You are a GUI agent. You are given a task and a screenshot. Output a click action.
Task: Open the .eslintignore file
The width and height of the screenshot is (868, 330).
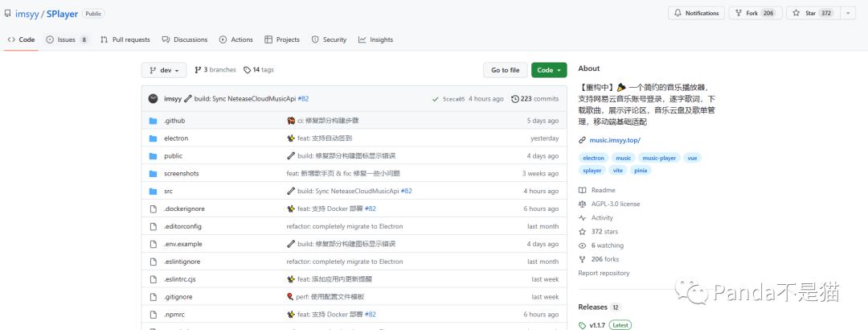pos(182,262)
